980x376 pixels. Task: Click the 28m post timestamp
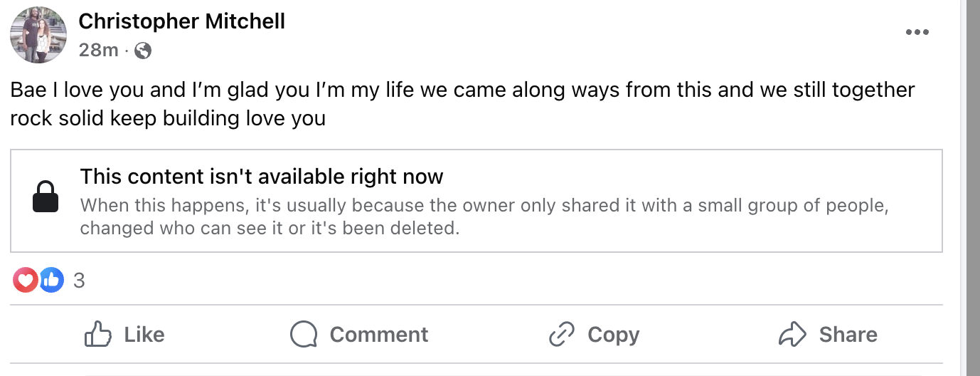(98, 51)
